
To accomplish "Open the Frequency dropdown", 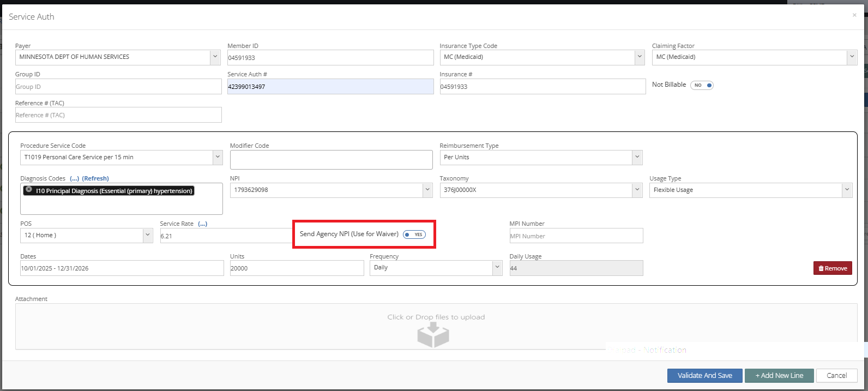I will pos(496,268).
